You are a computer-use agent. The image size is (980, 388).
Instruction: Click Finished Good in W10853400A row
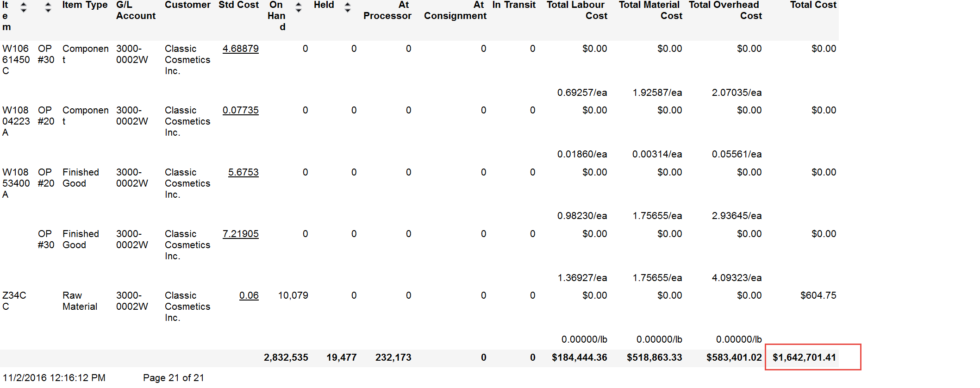pos(81,178)
